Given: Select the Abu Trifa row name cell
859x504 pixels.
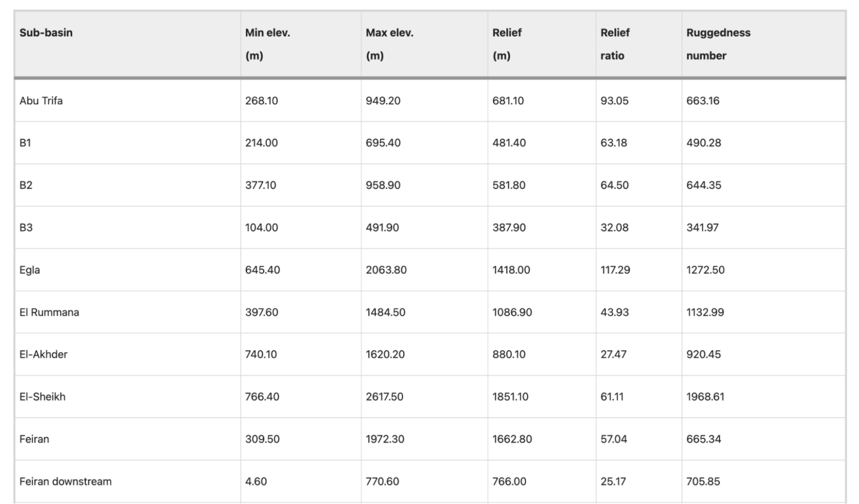Looking at the screenshot, I should coord(41,101).
